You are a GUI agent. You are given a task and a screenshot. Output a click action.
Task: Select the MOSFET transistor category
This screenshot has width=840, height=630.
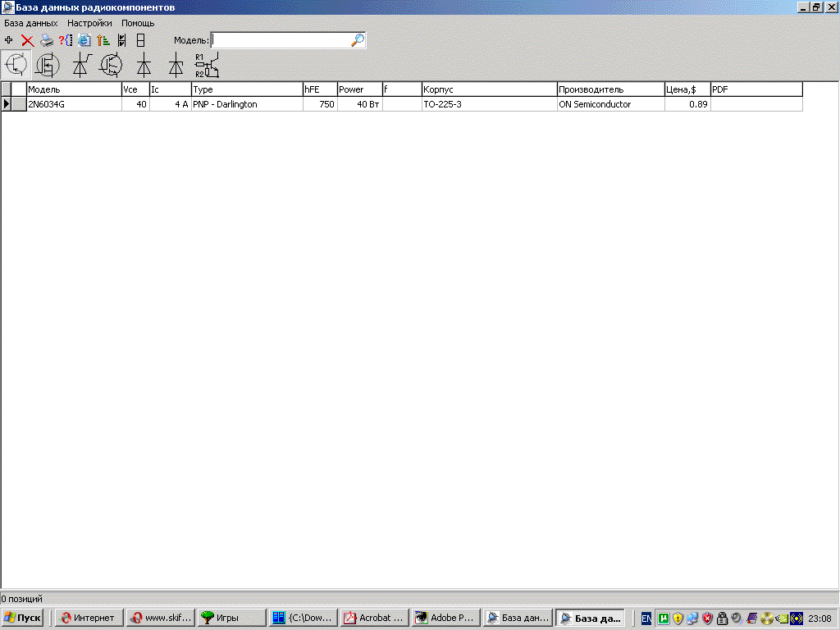48,64
